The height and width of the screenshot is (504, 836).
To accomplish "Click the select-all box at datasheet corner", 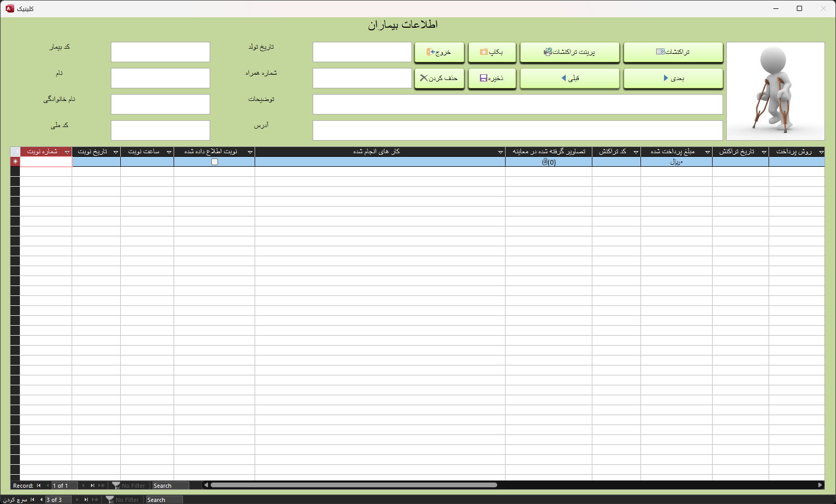I will point(15,152).
